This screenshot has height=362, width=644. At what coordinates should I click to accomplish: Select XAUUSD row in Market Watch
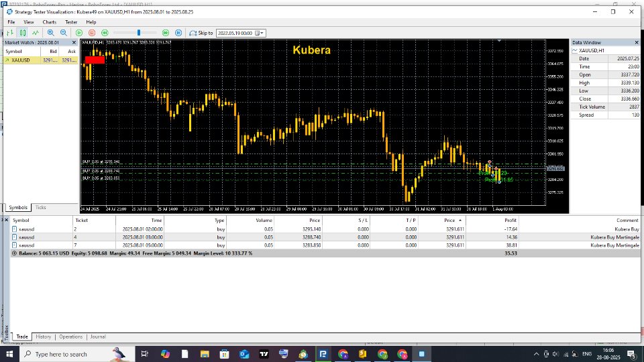(40, 60)
